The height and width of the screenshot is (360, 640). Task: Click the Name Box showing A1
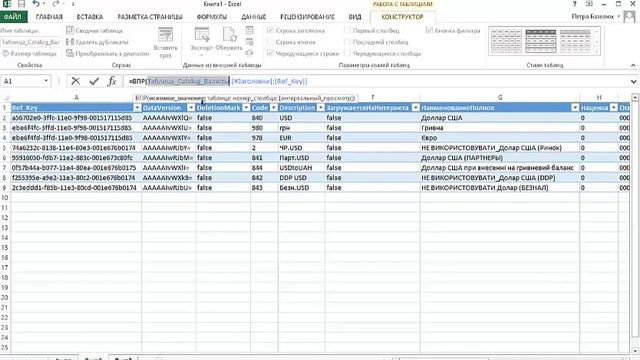point(22,81)
